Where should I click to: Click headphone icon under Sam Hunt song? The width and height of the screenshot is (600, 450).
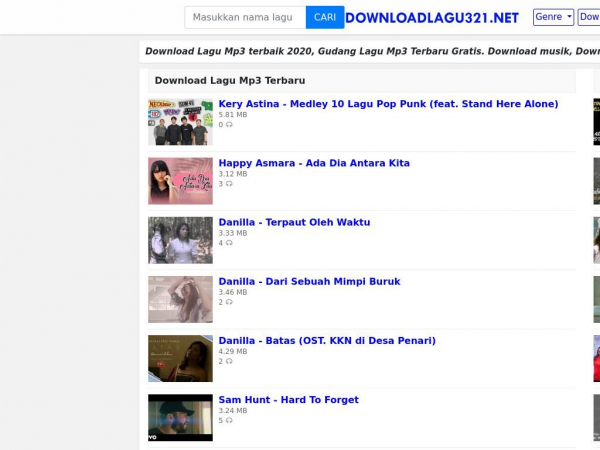point(229,420)
